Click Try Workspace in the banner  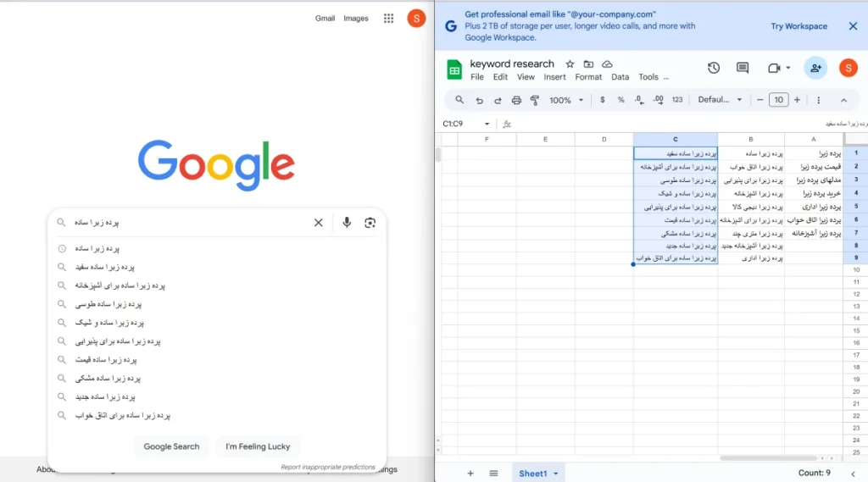(798, 26)
